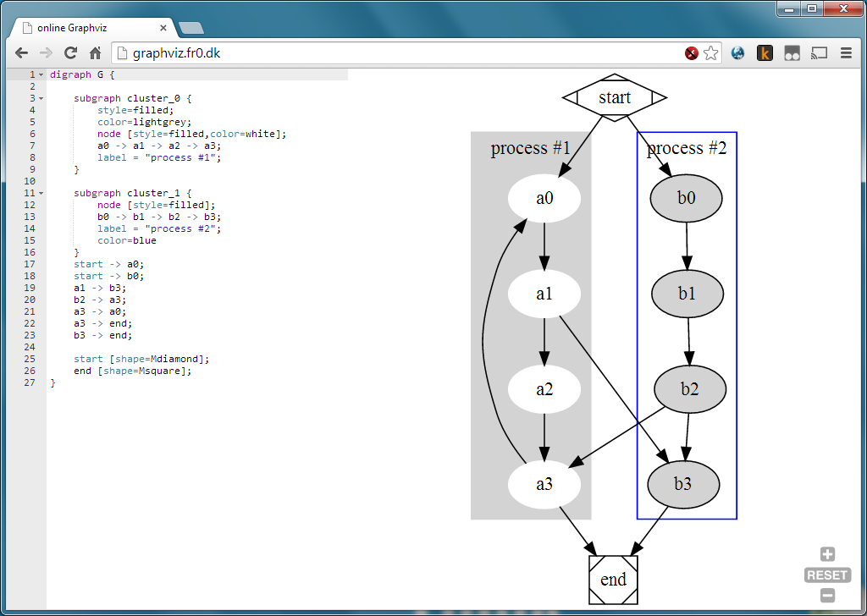Bookmark this page with the star icon

pyautogui.click(x=711, y=53)
